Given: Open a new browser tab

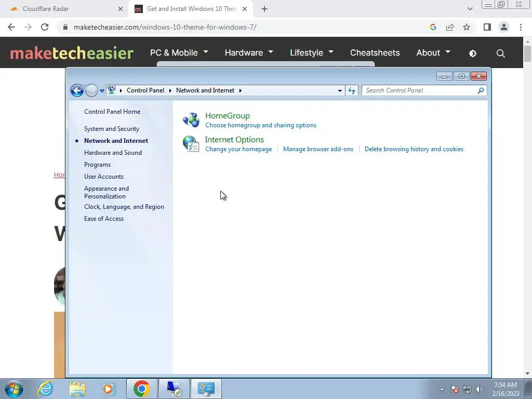Looking at the screenshot, I should pyautogui.click(x=264, y=9).
